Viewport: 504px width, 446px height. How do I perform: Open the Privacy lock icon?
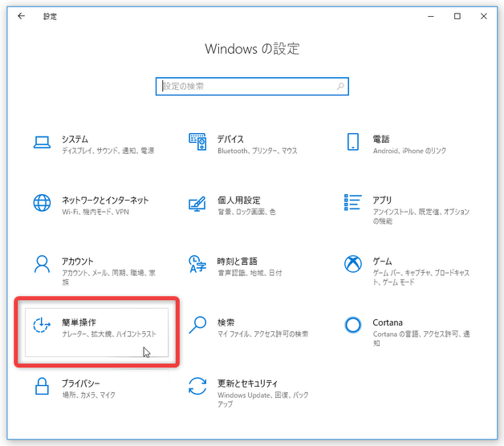[x=42, y=386]
